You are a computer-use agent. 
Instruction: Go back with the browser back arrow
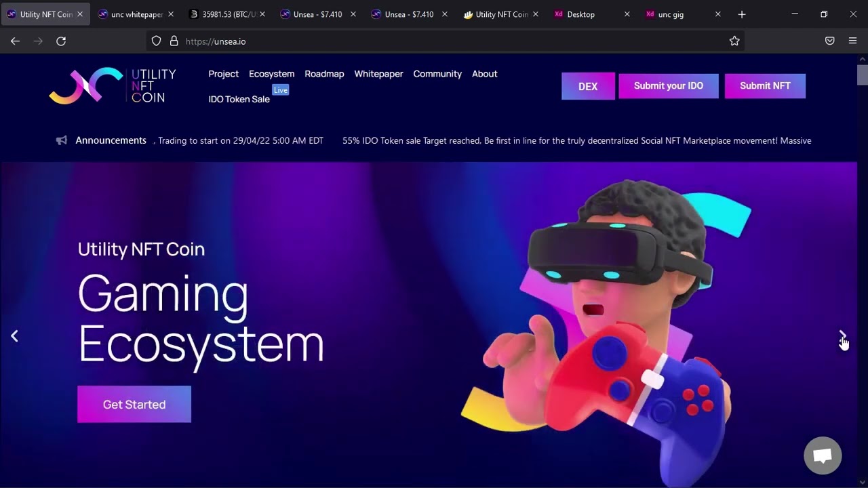[15, 41]
